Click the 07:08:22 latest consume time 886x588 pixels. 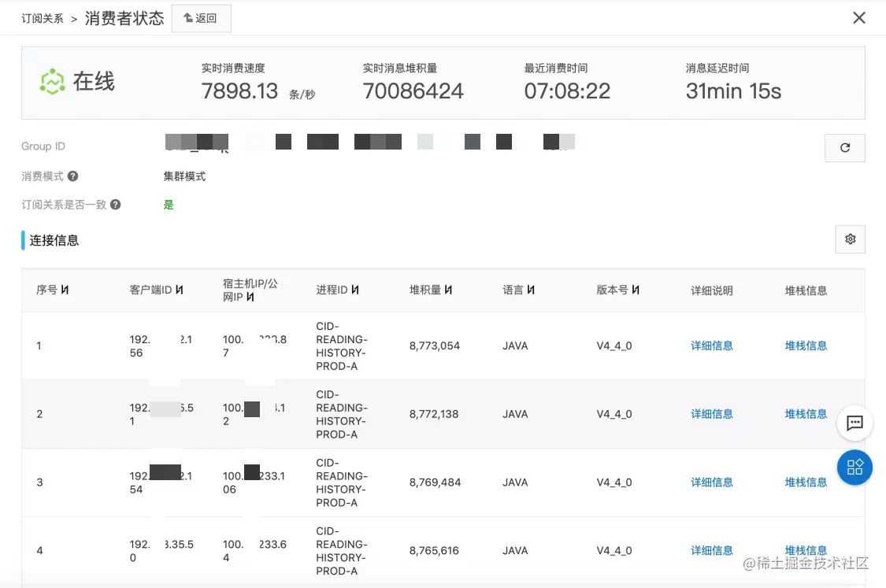pyautogui.click(x=567, y=91)
